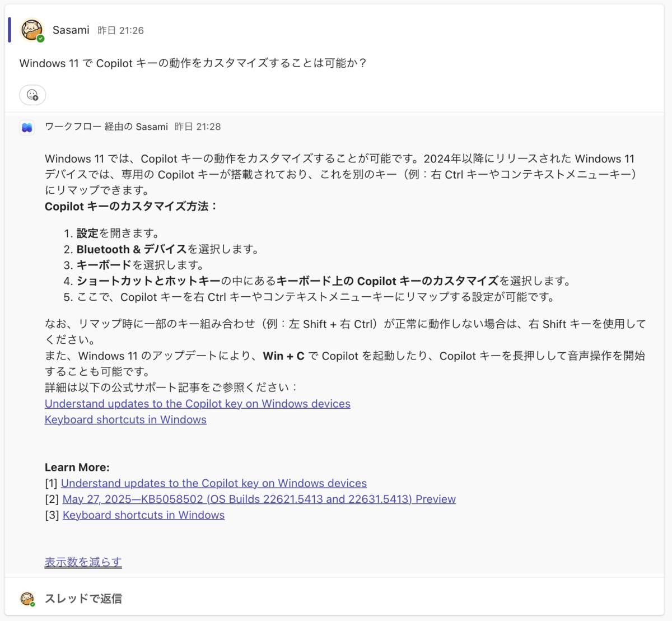Click step 2 'Bluetooth & デバイスを選択します。'

pyautogui.click(x=169, y=249)
